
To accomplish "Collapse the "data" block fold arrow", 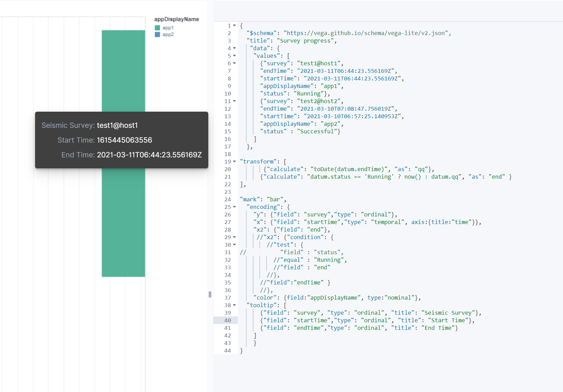I will [x=234, y=48].
